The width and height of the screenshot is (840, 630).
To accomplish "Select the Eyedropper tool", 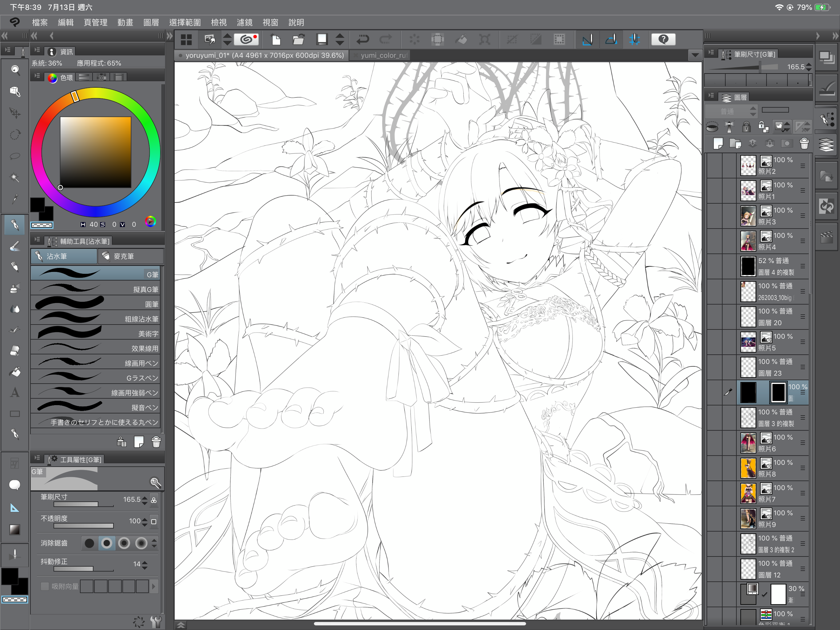I will click(x=15, y=199).
